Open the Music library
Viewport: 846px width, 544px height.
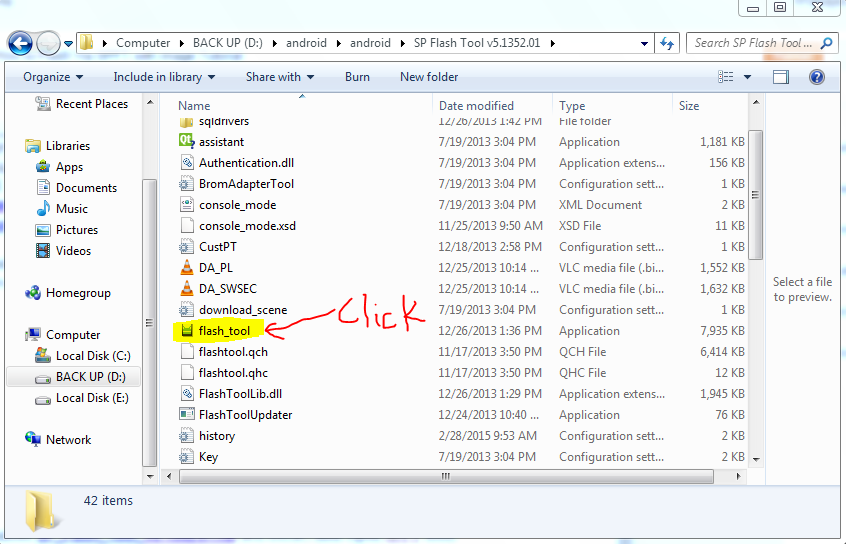tap(62, 209)
